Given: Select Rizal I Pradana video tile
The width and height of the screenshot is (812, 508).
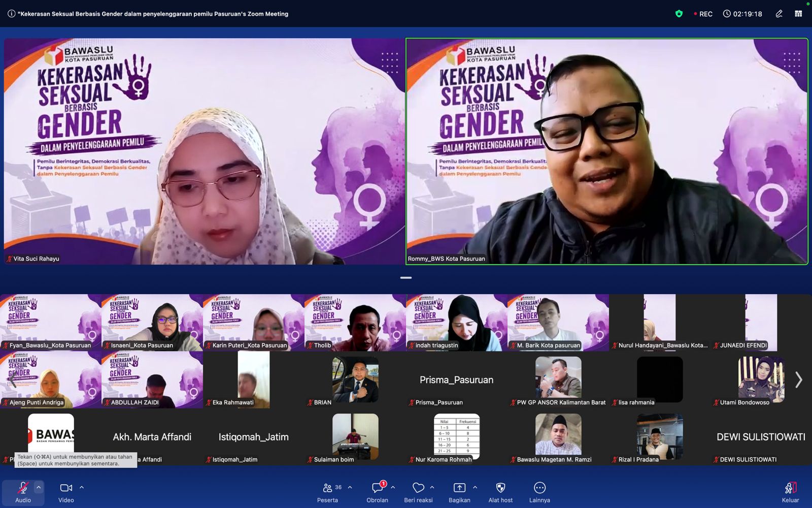Looking at the screenshot, I should click(660, 437).
